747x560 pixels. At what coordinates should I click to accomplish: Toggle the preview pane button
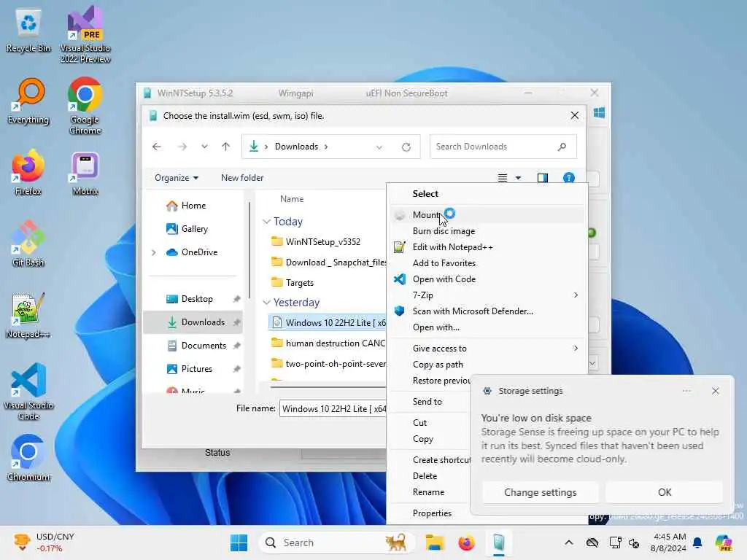(542, 178)
